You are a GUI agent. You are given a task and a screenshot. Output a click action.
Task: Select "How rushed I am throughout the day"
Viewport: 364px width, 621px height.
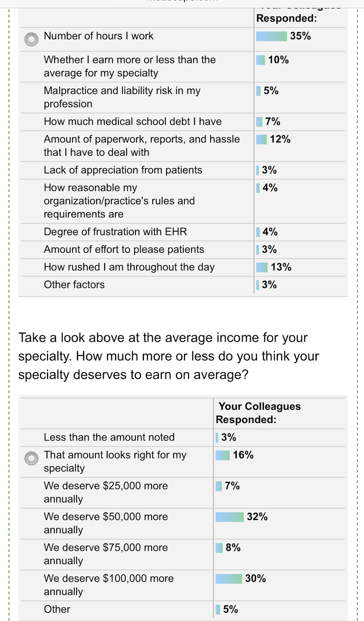pyautogui.click(x=129, y=267)
